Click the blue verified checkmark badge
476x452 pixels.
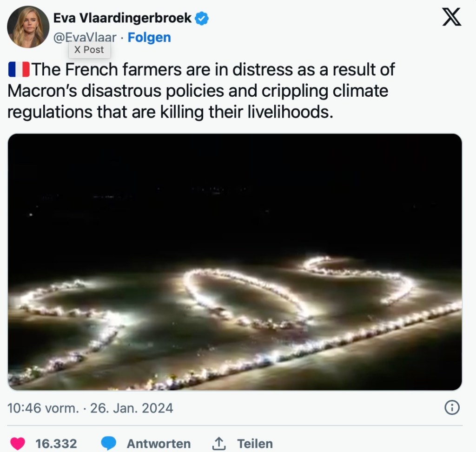click(202, 19)
